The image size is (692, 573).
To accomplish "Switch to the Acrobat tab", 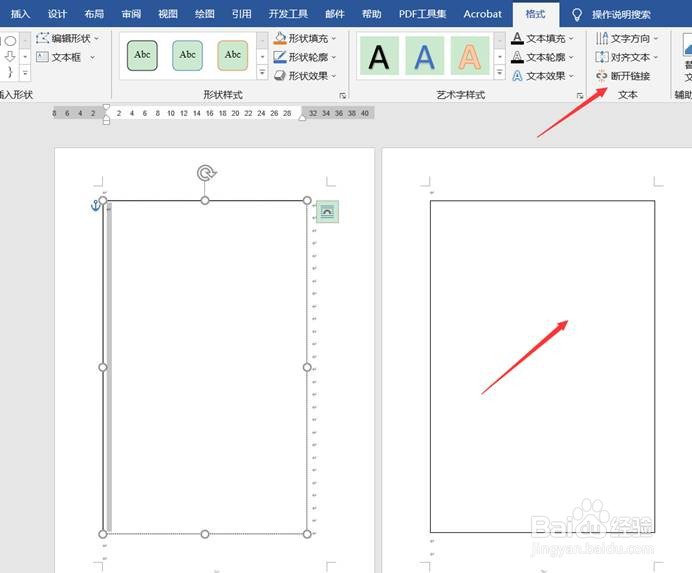I will pos(482,14).
